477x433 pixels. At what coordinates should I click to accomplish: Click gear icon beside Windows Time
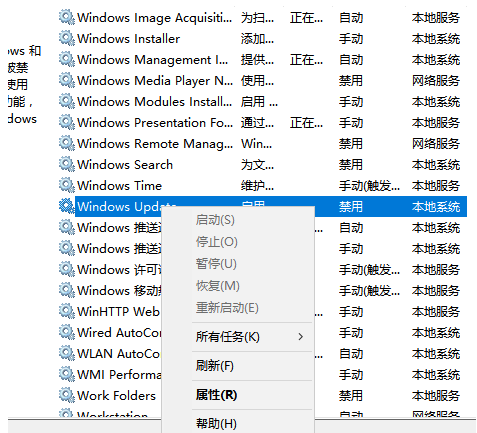click(x=67, y=186)
